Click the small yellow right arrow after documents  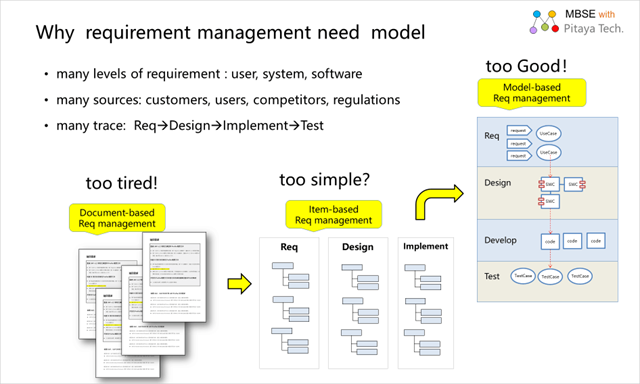tap(240, 284)
